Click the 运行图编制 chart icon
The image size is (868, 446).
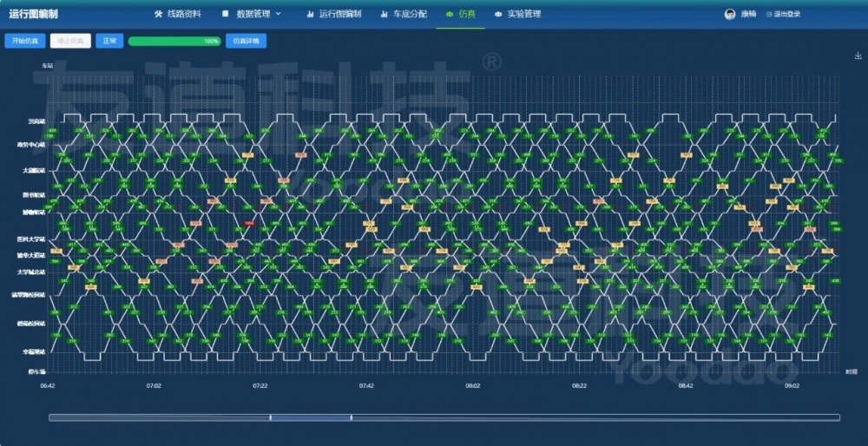pos(310,14)
